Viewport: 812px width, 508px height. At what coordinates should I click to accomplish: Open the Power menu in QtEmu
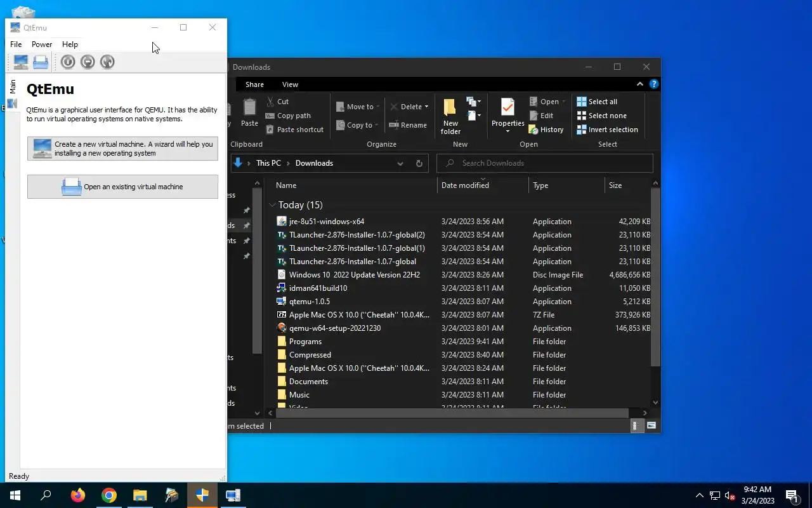[42, 44]
